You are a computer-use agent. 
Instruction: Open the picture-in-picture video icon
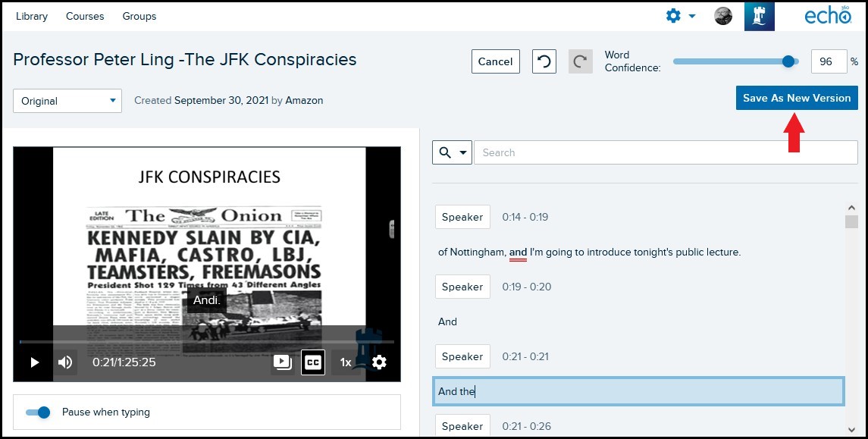pyautogui.click(x=282, y=362)
